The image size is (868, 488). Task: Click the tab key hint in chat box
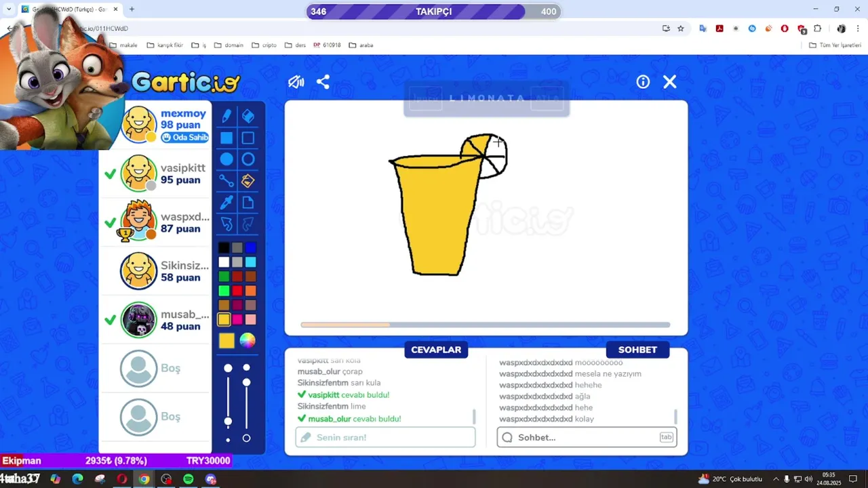click(666, 437)
